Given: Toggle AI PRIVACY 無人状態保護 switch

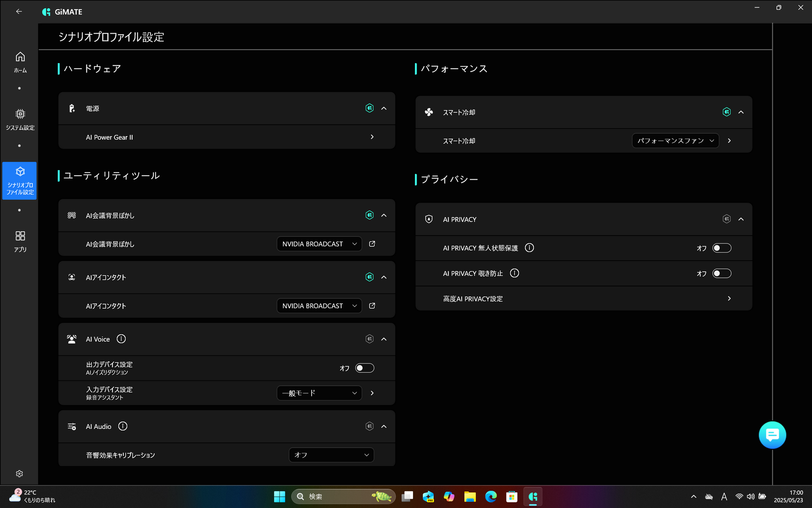Looking at the screenshot, I should (x=721, y=248).
